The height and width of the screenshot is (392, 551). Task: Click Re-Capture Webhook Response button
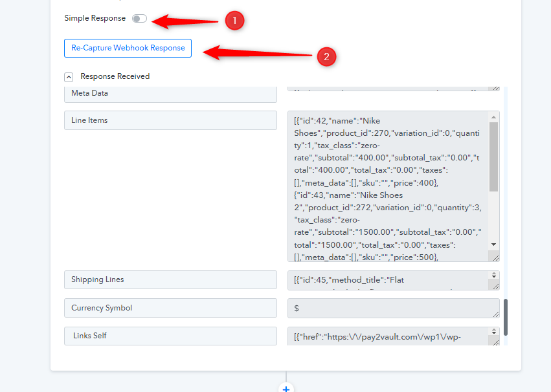(128, 48)
